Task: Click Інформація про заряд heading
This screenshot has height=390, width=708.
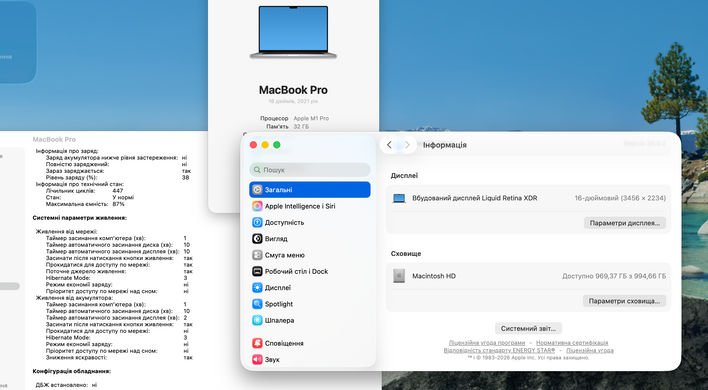Action: tap(67, 151)
